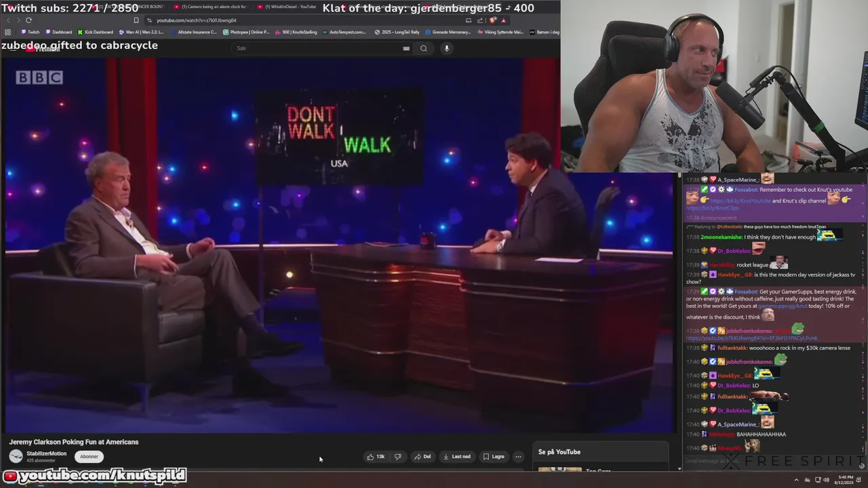Open the Photopea bookmark
Viewport: 868px width, 488px height.
point(246,32)
